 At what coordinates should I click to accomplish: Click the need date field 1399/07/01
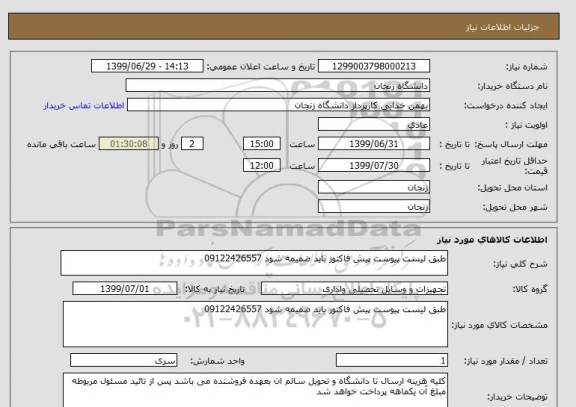tap(125, 289)
